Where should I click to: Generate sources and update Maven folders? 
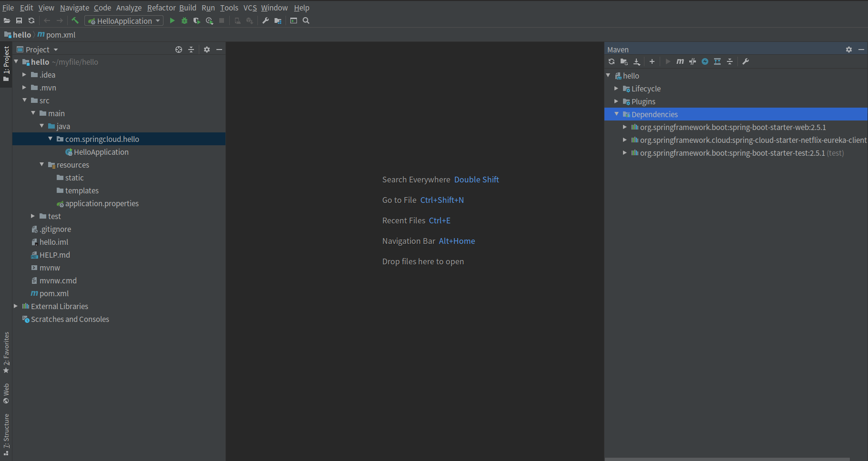[x=624, y=61]
